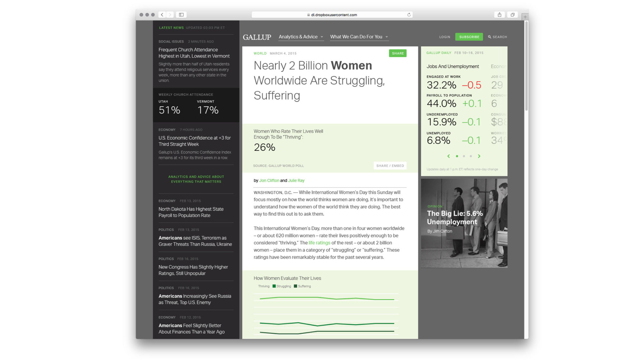Click the page reload icon
The width and height of the screenshot is (644, 362).
[409, 15]
